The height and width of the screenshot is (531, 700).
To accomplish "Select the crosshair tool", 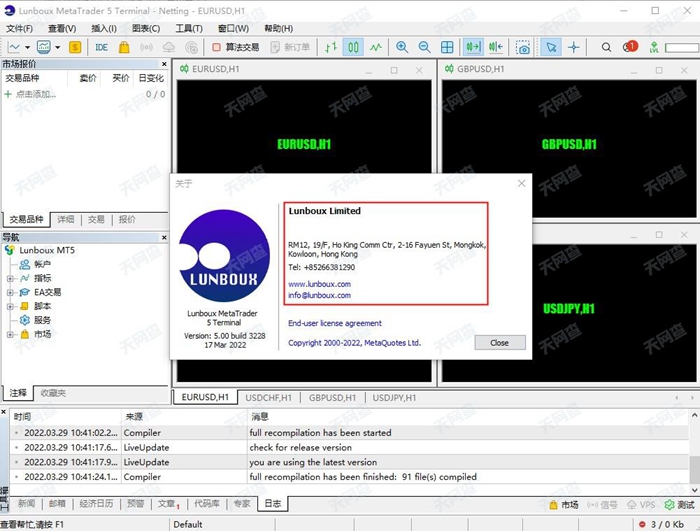I will (574, 47).
